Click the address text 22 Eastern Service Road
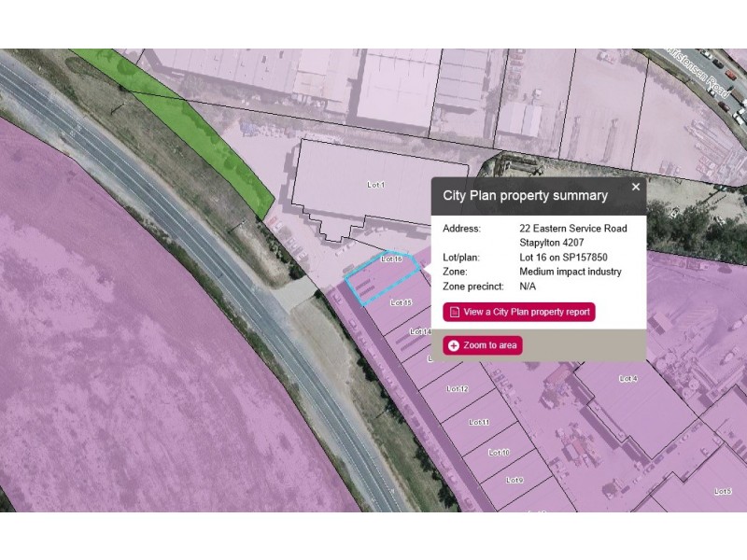The height and width of the screenshot is (560, 747). click(x=573, y=229)
